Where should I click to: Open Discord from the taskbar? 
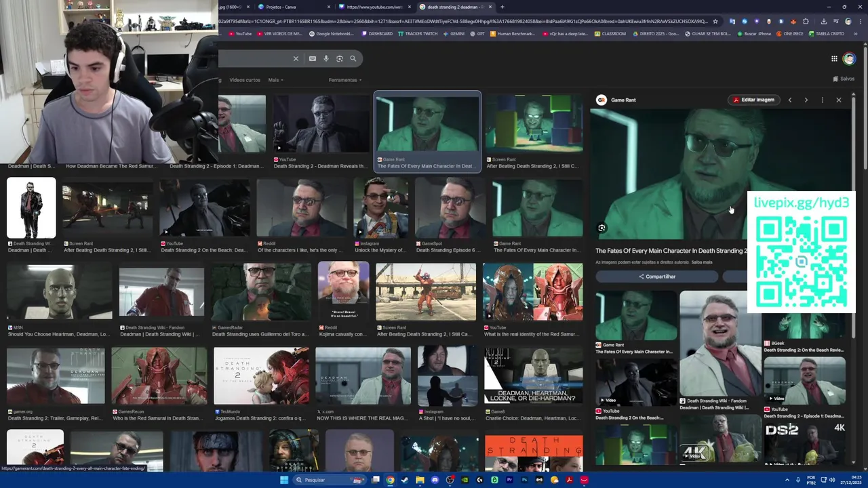tap(435, 480)
